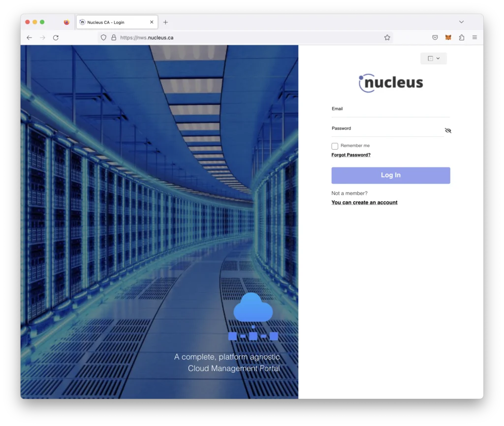Open the Forgot Password? link

[350, 155]
